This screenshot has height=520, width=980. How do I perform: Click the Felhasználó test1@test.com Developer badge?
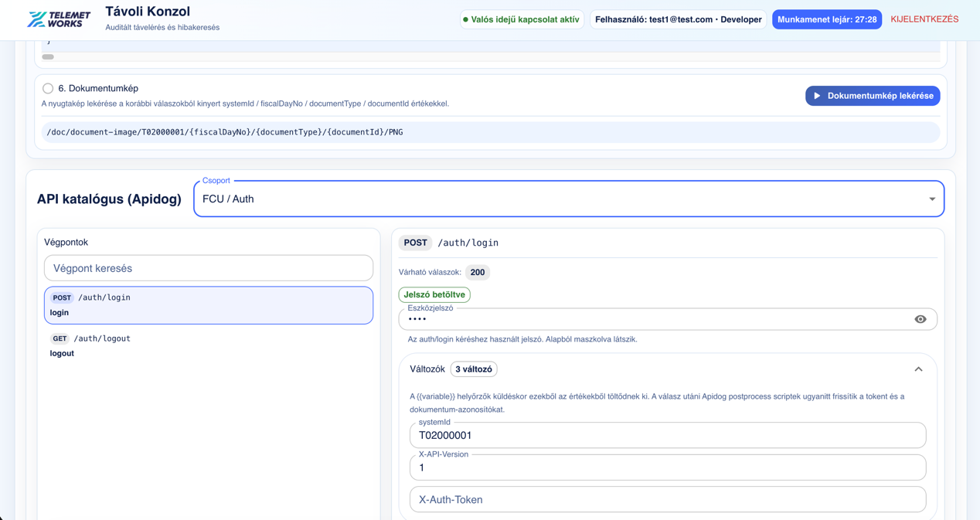coord(678,19)
